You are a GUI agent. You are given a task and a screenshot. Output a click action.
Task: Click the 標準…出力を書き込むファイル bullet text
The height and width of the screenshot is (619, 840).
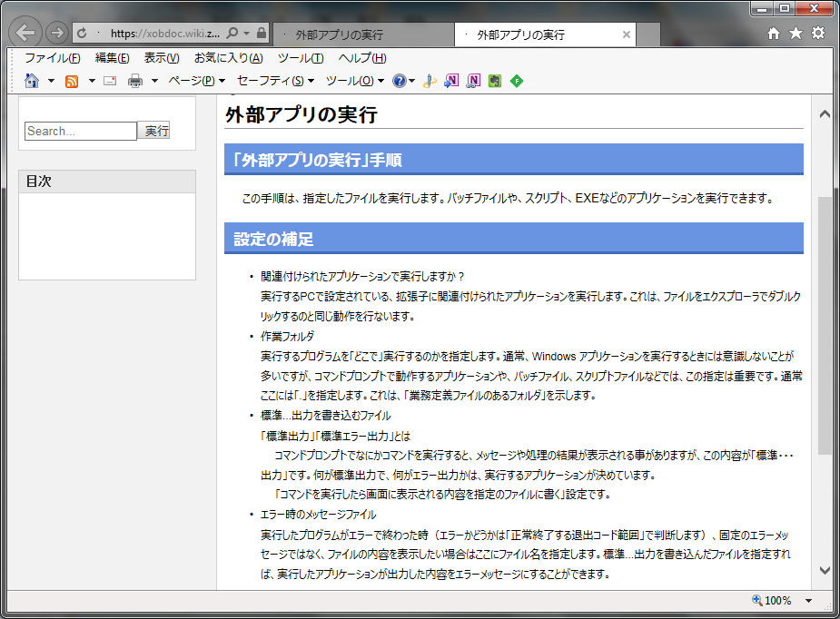(x=326, y=416)
